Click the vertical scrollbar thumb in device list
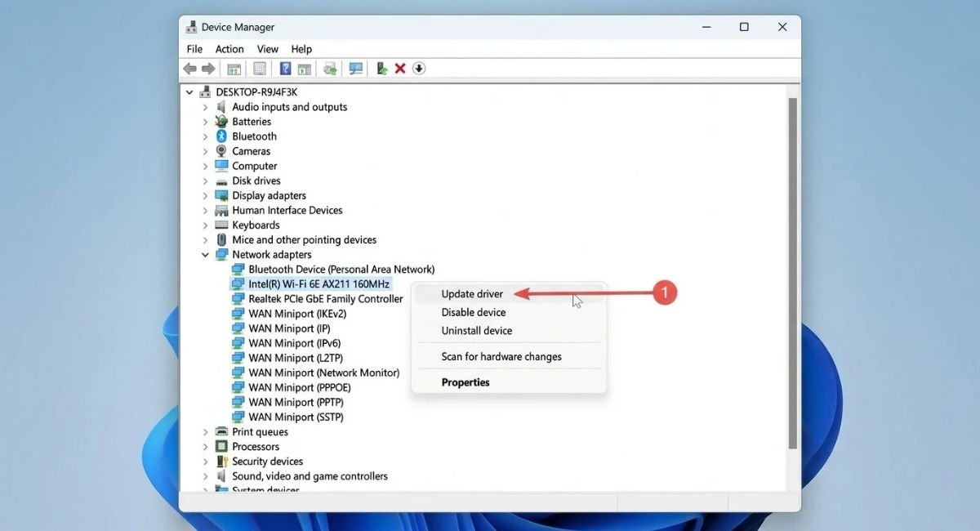Image resolution: width=980 pixels, height=531 pixels. coord(792,272)
